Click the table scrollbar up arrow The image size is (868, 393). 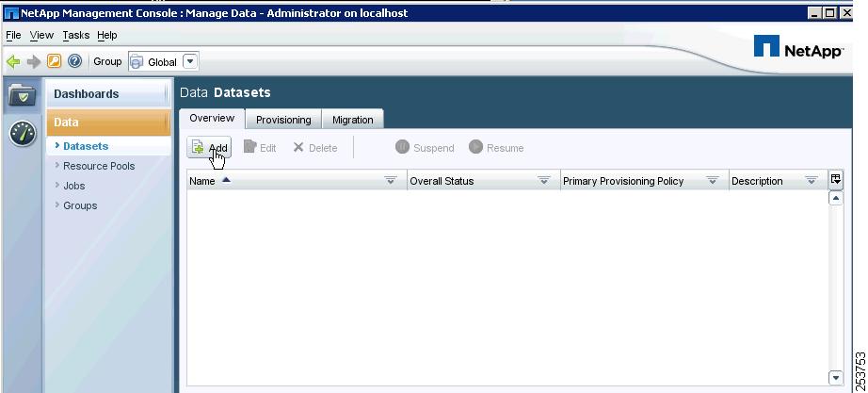click(835, 198)
